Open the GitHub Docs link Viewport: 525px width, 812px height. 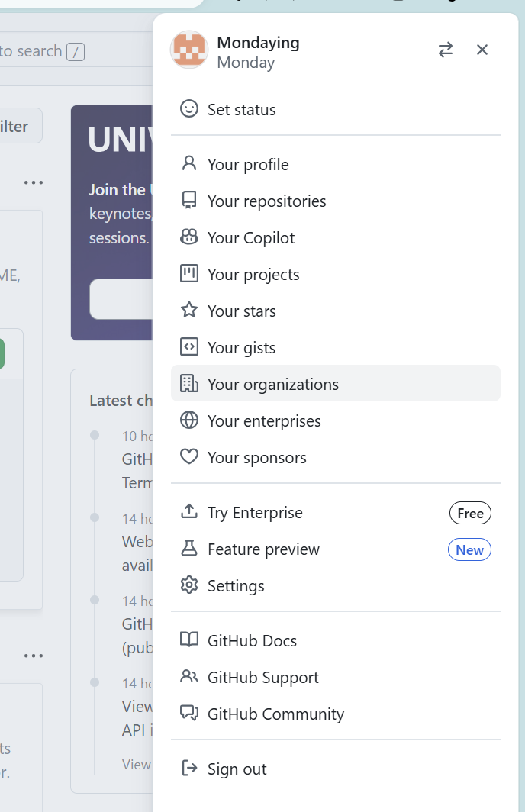pos(252,641)
